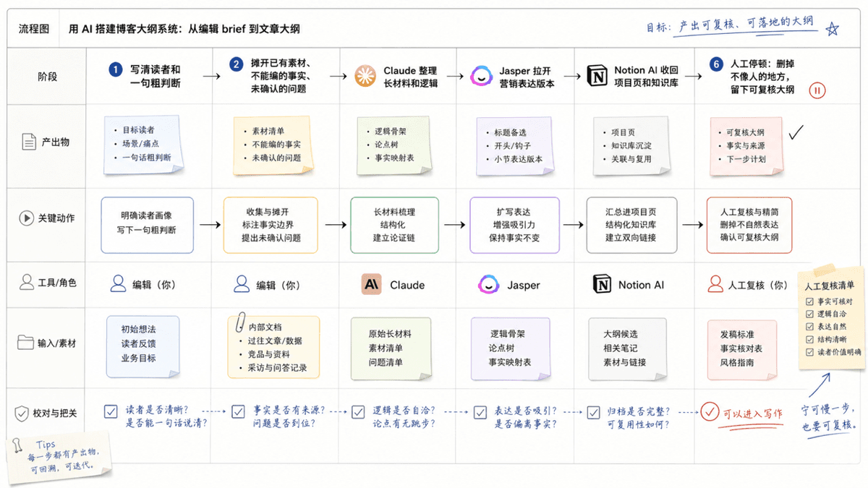Click the handwritten 目标 note in the header

point(731,26)
